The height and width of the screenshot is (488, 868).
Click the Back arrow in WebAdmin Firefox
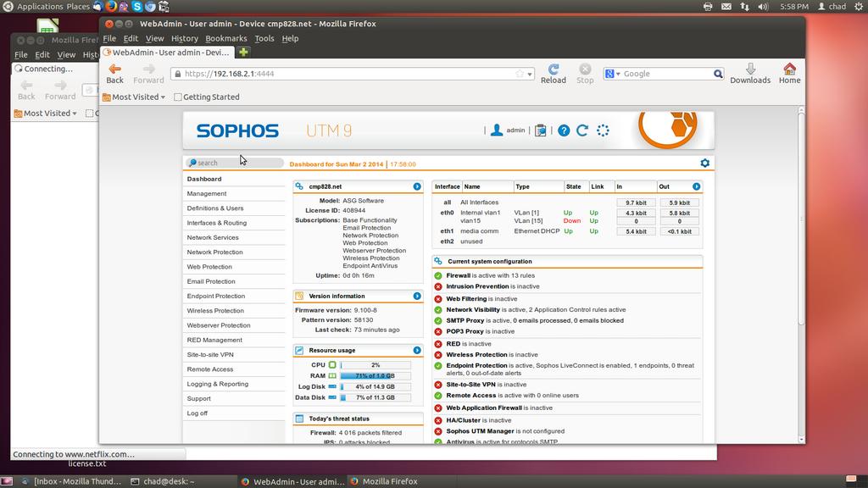click(x=114, y=69)
